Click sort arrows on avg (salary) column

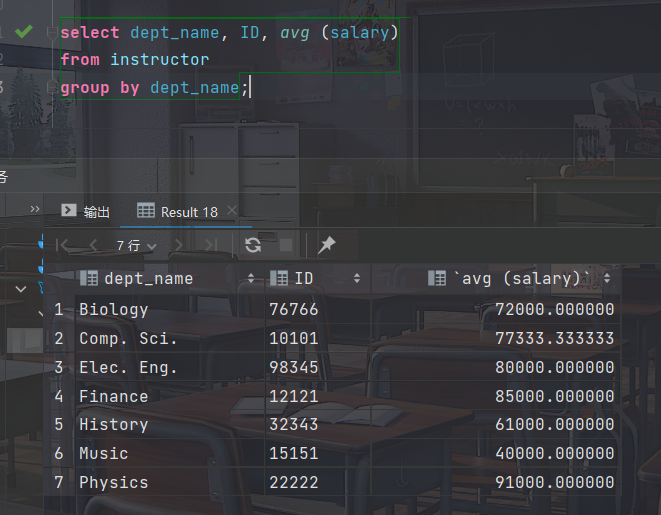607,278
